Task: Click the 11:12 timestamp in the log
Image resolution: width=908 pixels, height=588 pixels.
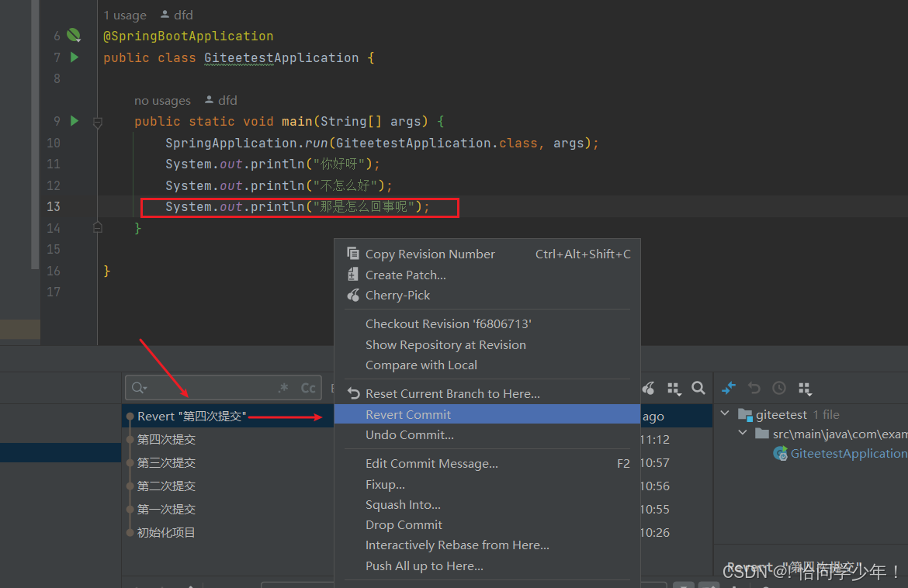Action: coord(655,439)
